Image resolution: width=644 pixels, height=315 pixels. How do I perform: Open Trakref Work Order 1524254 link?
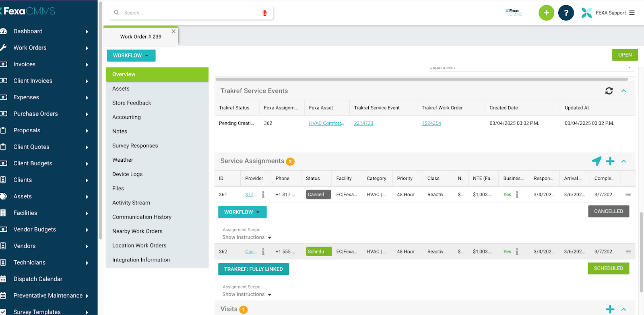point(431,123)
